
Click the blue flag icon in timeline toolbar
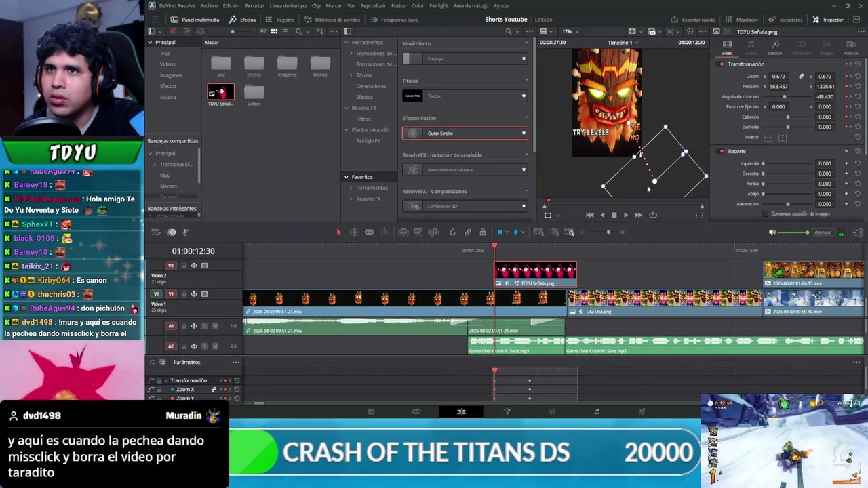coord(500,232)
